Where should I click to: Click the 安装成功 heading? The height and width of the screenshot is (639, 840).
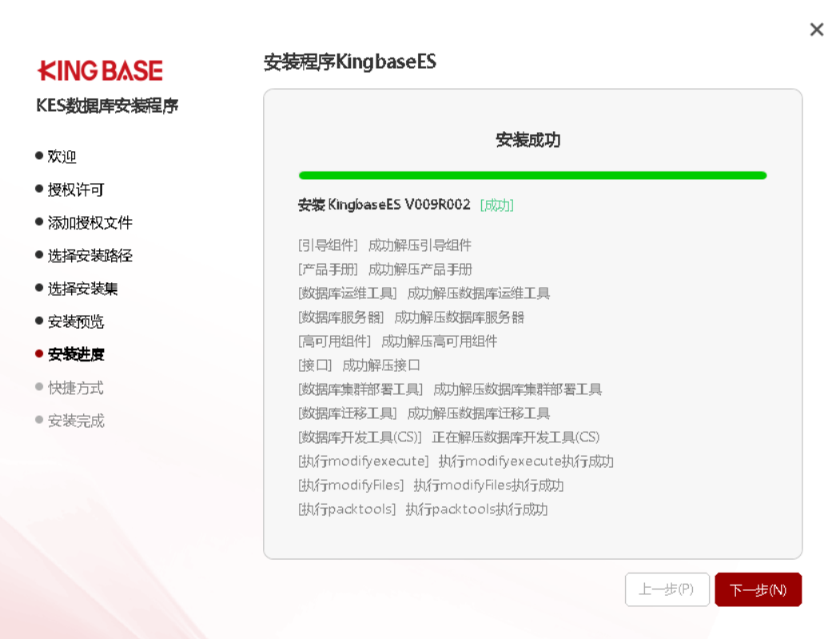[x=527, y=140]
